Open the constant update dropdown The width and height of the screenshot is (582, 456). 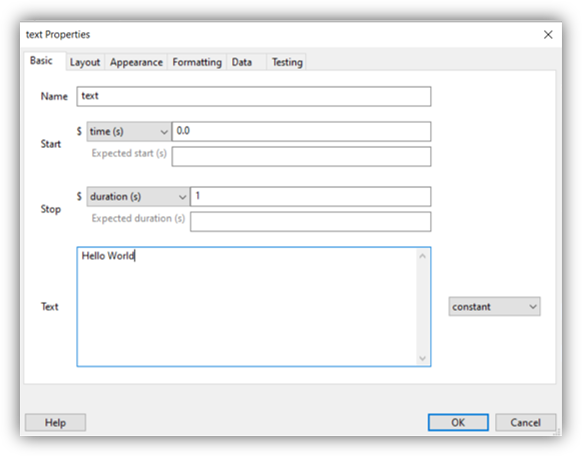click(x=494, y=306)
